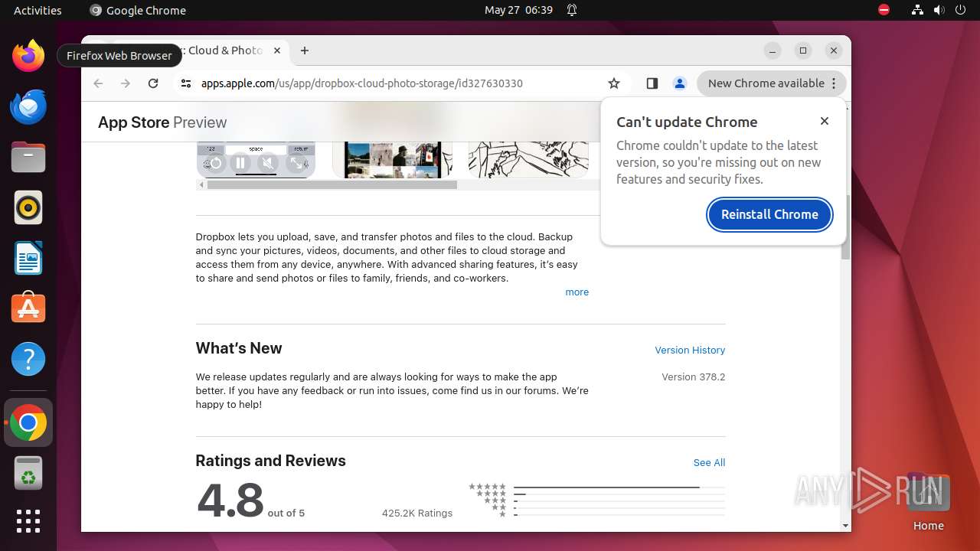Click the horizontal screenshots scrollbar

(332, 184)
